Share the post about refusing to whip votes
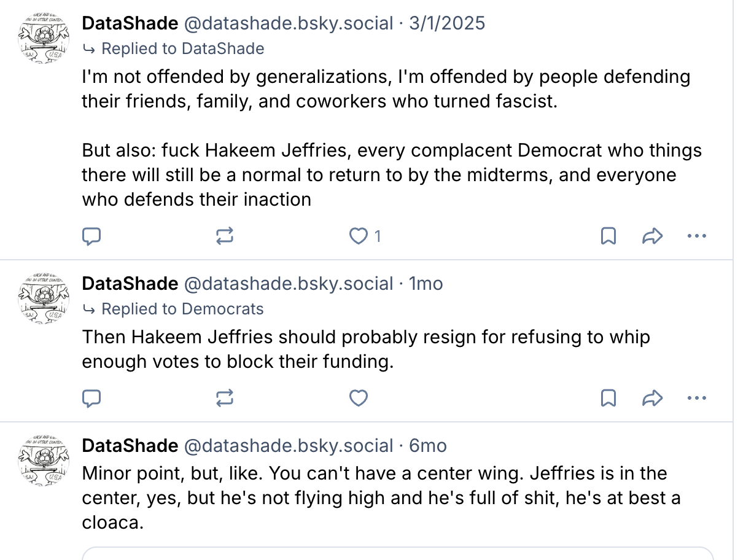 point(652,399)
